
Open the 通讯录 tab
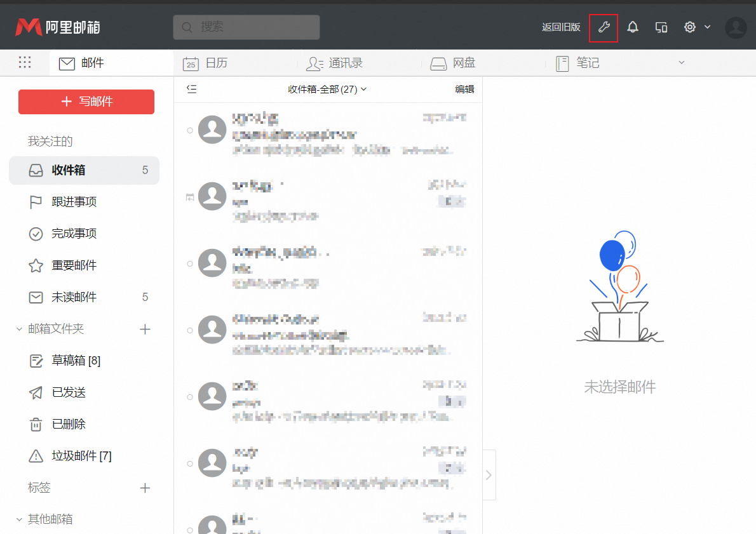(337, 63)
